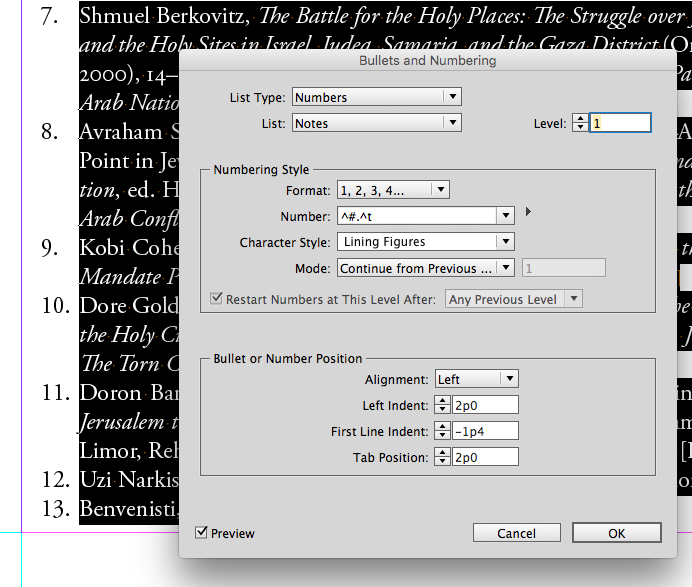The image size is (692, 587).
Task: Toggle Restart Numbers at This Level After checkbox
Action: click(x=216, y=298)
